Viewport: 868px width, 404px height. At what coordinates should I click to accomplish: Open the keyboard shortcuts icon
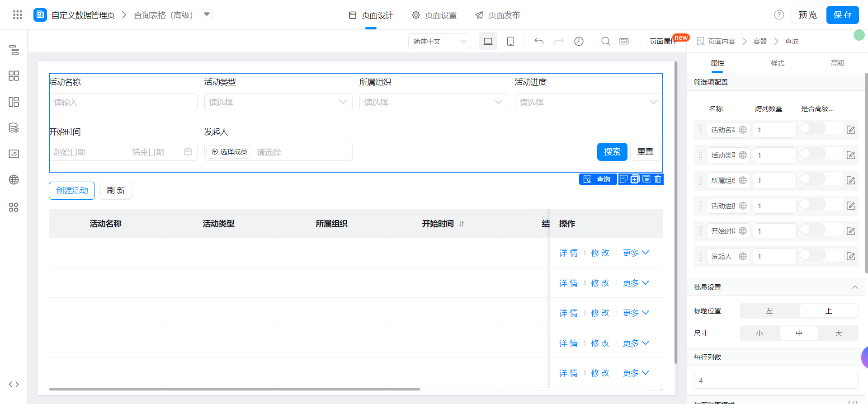pos(624,41)
